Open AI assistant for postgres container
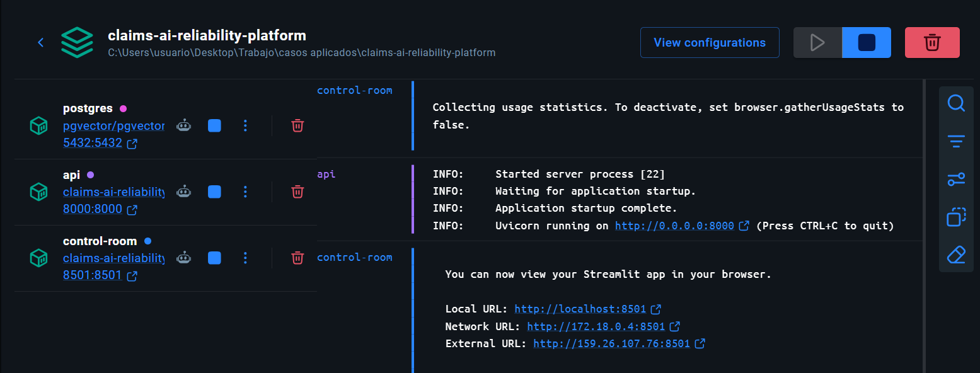 pyautogui.click(x=183, y=125)
